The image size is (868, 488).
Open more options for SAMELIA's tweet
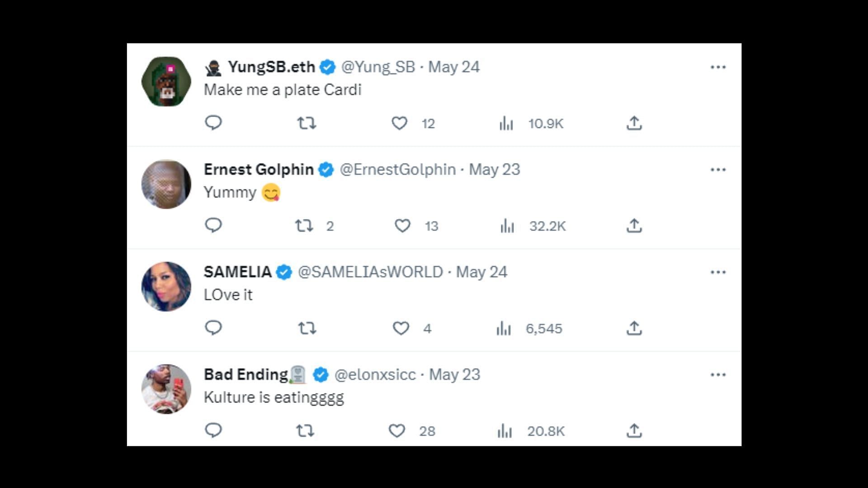[x=718, y=272]
